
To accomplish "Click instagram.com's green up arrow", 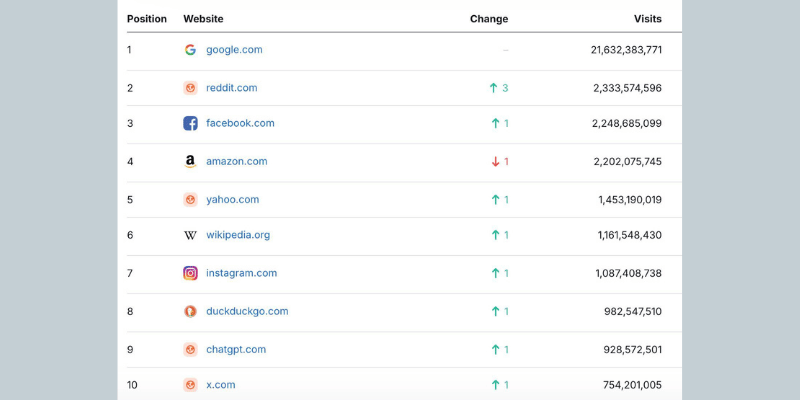I will pyautogui.click(x=495, y=273).
